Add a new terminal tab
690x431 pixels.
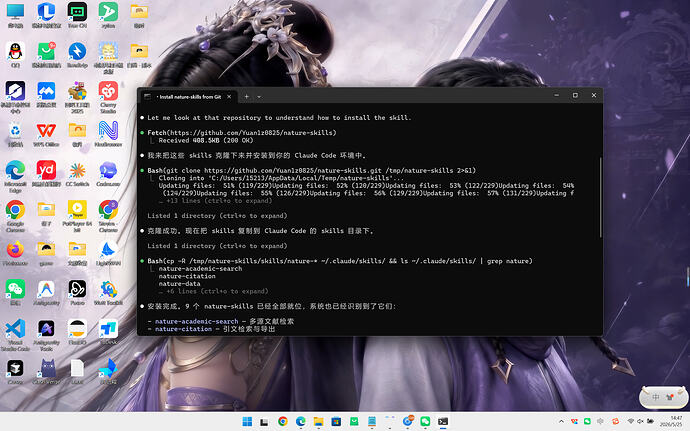247,96
